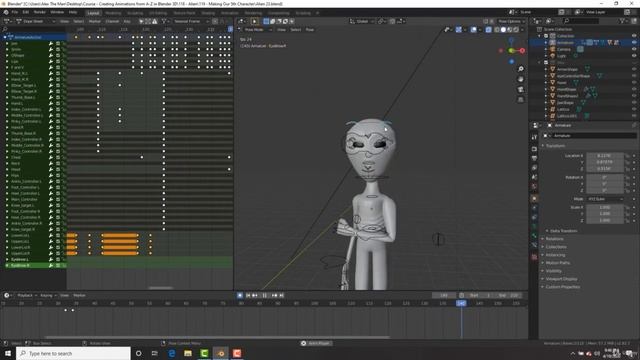Open the Dope Sheet Marker menu
This screenshot has height=360, width=640.
pyautogui.click(x=95, y=21)
